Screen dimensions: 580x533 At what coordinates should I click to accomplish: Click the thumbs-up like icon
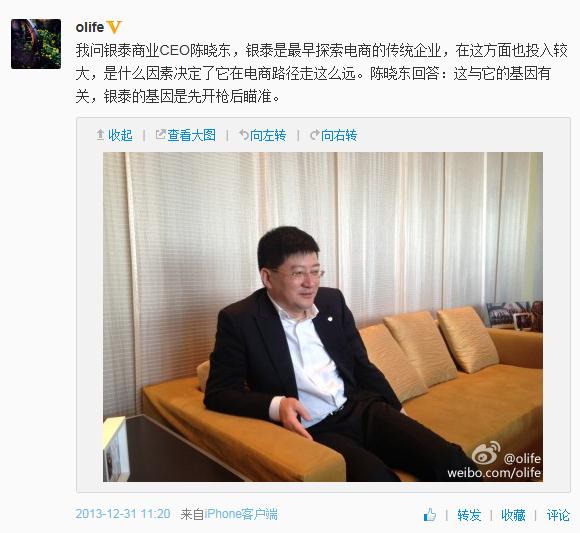click(x=429, y=515)
